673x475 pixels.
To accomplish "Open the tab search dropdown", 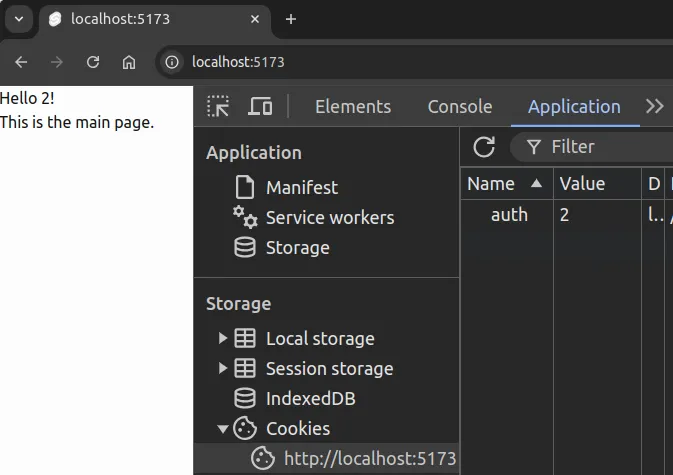I will tap(18, 19).
